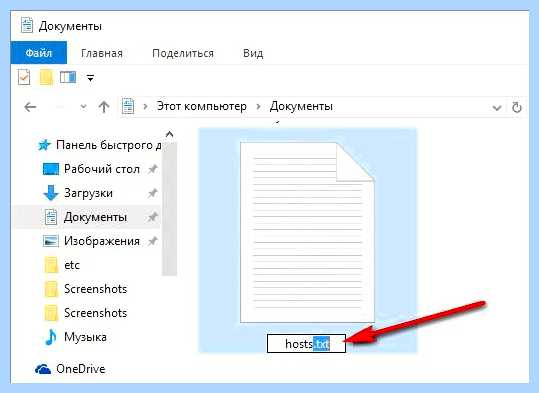
Task: Click the Документы icon in navigation pane
Action: click(x=51, y=217)
